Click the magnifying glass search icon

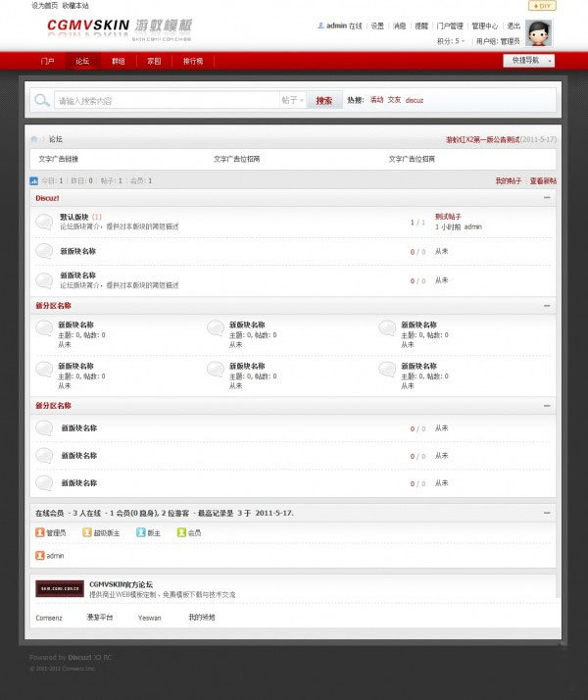click(x=42, y=100)
